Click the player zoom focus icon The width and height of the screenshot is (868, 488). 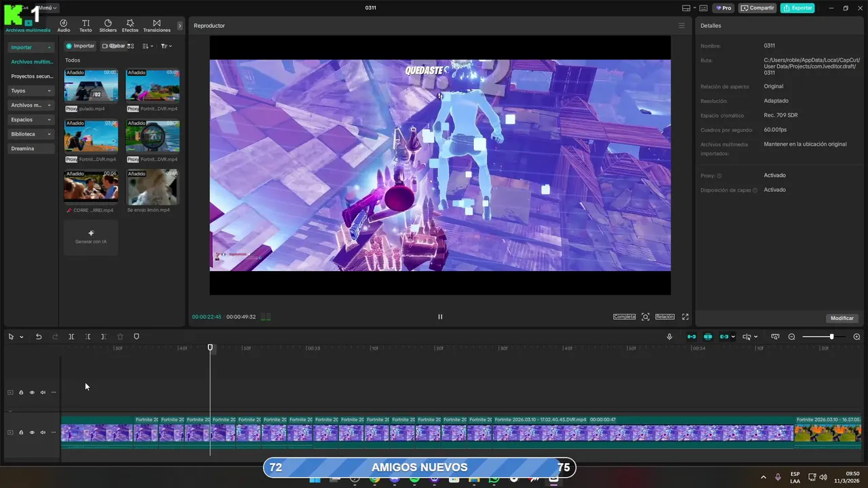pyautogui.click(x=646, y=317)
